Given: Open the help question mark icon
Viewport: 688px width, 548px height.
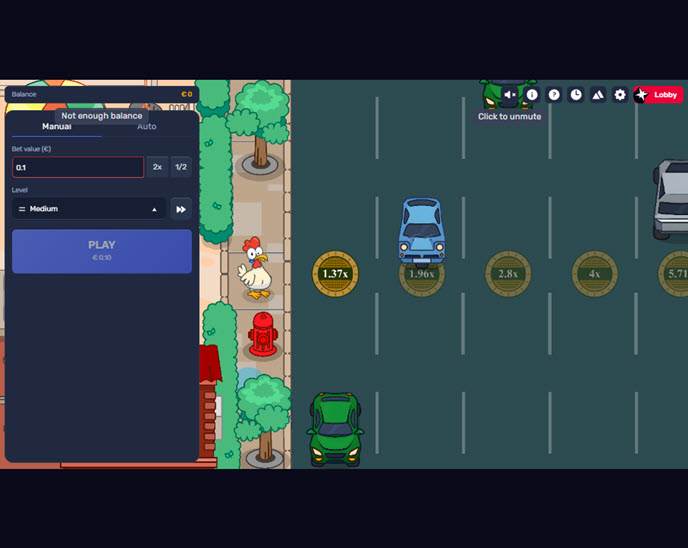Looking at the screenshot, I should point(554,95).
